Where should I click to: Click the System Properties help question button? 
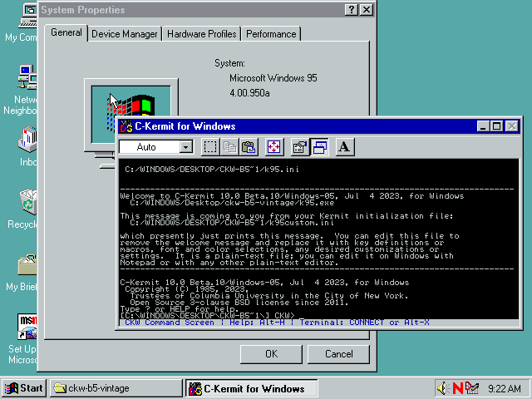352,10
